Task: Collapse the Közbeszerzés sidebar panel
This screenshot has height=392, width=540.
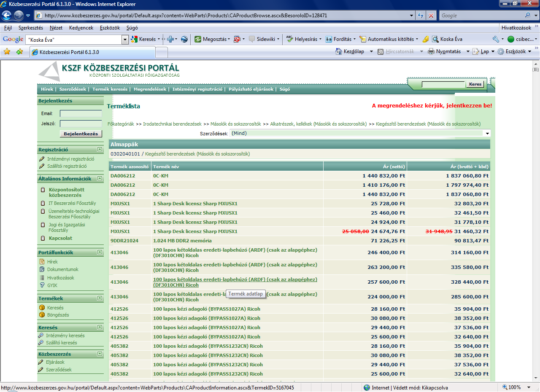Action: point(100,354)
